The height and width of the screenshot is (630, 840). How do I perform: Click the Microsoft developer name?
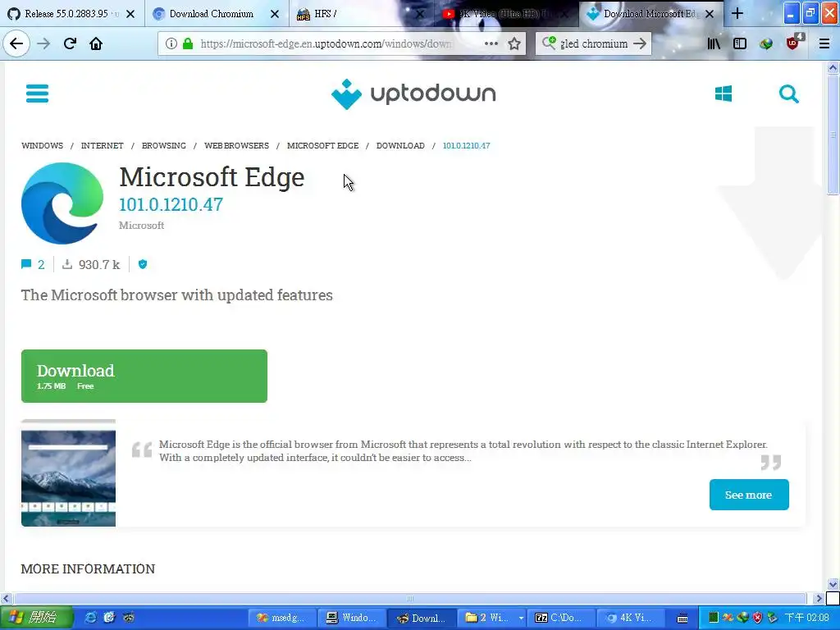(141, 226)
